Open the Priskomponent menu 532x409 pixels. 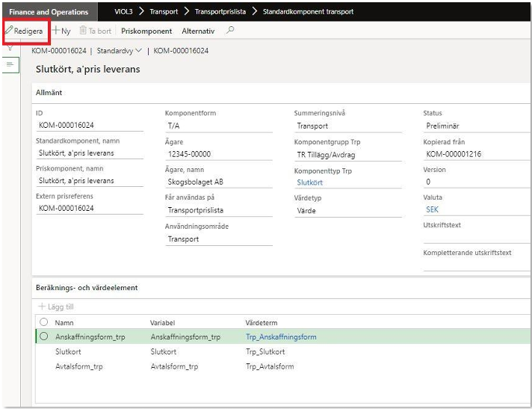[146, 31]
